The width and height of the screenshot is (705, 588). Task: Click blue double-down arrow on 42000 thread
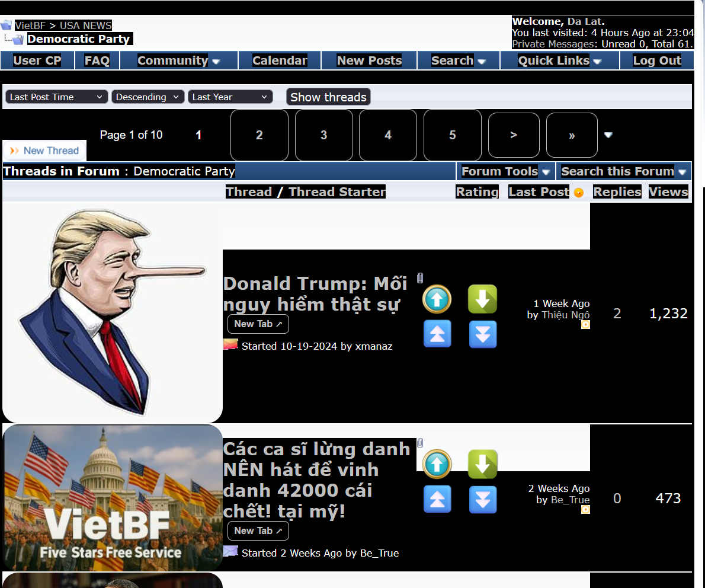482,500
